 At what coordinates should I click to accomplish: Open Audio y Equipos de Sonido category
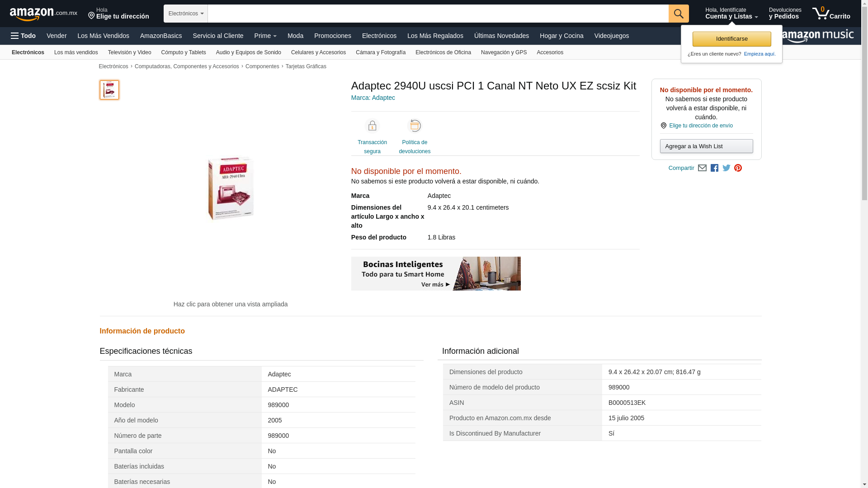(248, 52)
